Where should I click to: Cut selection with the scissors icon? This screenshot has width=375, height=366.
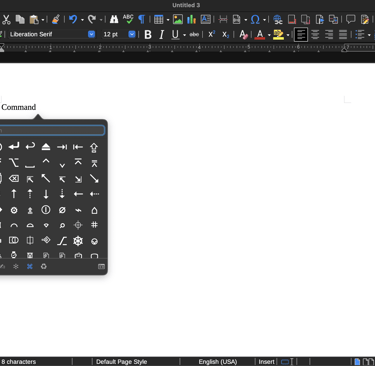6,20
